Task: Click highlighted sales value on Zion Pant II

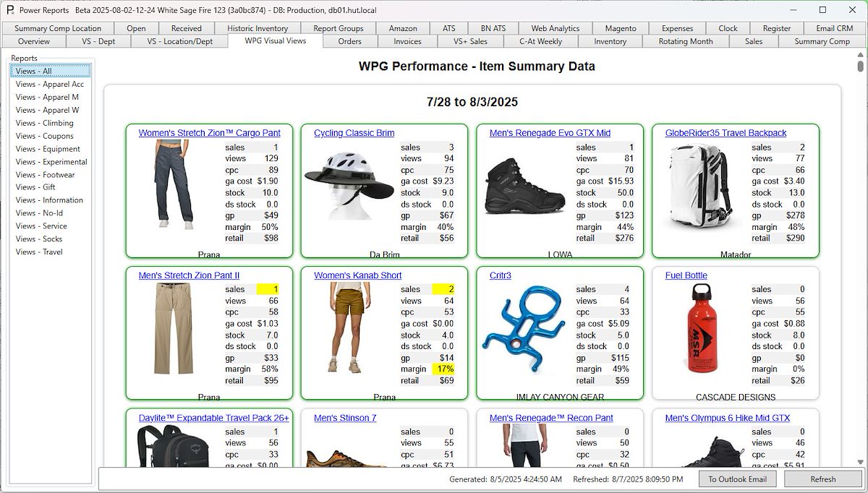Action: (268, 289)
